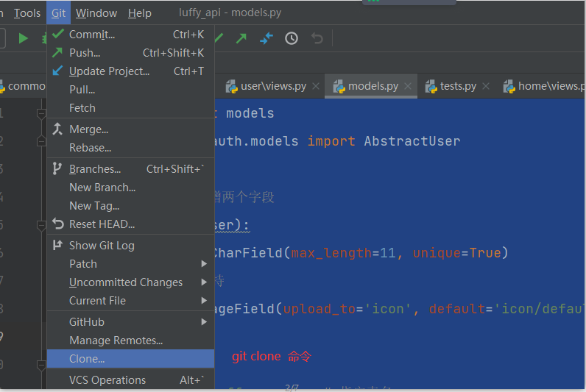Close the user\views.py tab
The height and width of the screenshot is (392, 586).
[x=316, y=87]
